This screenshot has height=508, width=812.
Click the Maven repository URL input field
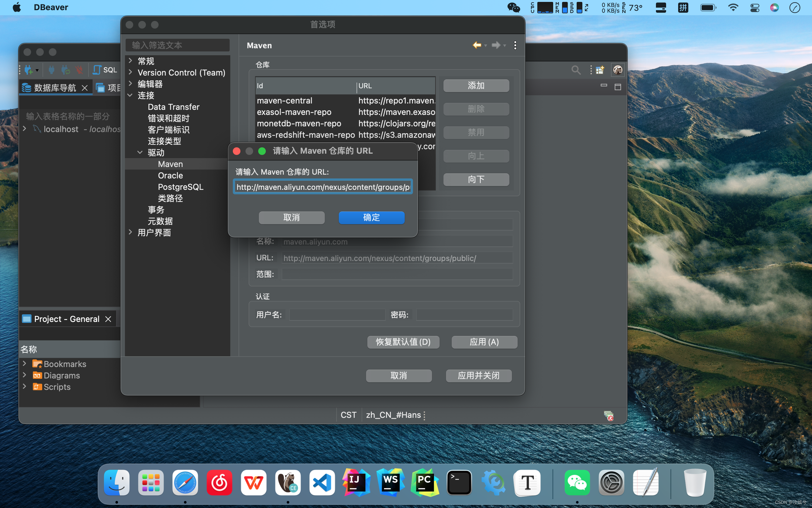pos(323,187)
